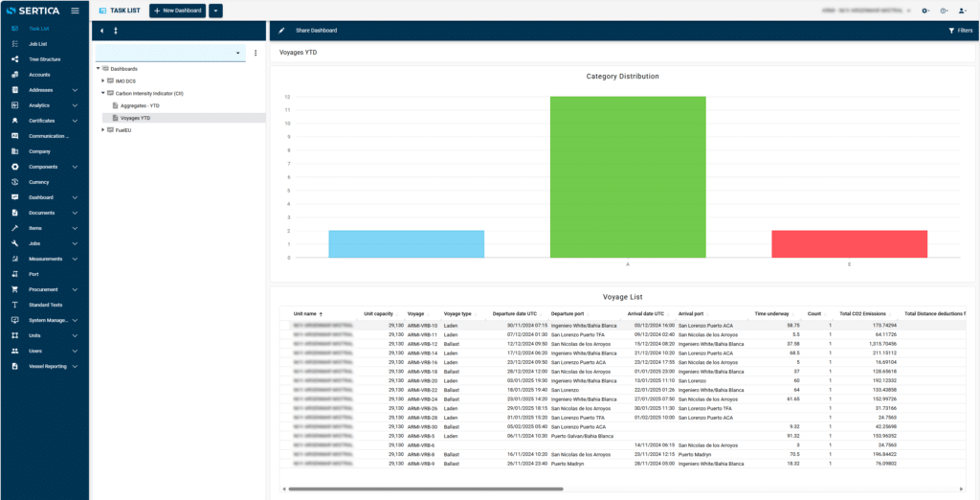Click the pencil edit dashboard icon
The image size is (980, 500).
(x=281, y=30)
